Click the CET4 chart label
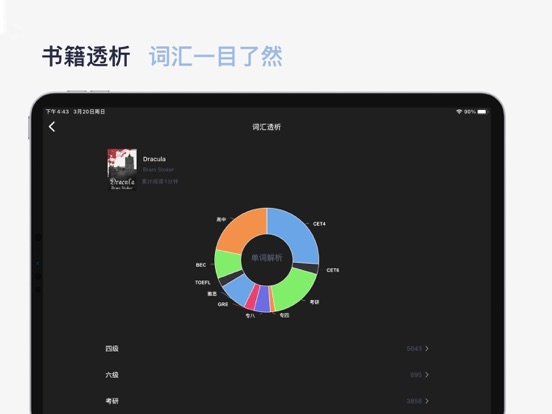Viewport: 552px width, 414px height. tap(319, 224)
